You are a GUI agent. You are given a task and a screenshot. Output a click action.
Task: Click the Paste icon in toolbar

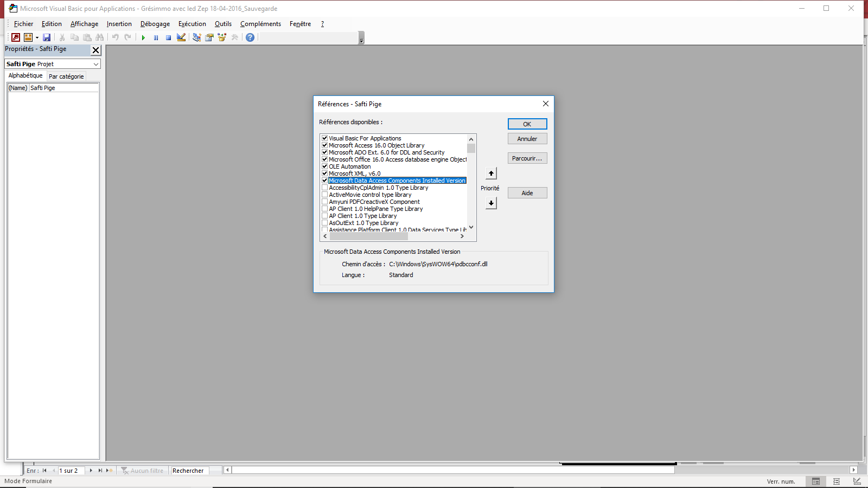87,37
